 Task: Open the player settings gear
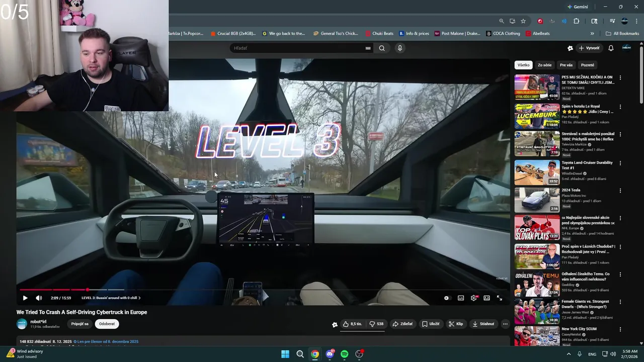pyautogui.click(x=474, y=298)
